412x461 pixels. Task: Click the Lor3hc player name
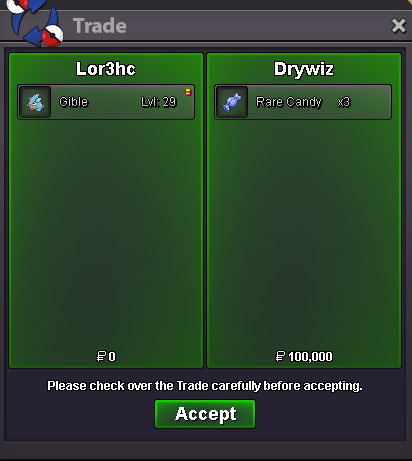pyautogui.click(x=106, y=69)
